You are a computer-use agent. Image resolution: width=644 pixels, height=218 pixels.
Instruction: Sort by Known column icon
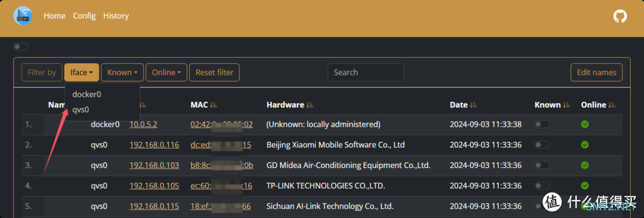pyautogui.click(x=567, y=105)
